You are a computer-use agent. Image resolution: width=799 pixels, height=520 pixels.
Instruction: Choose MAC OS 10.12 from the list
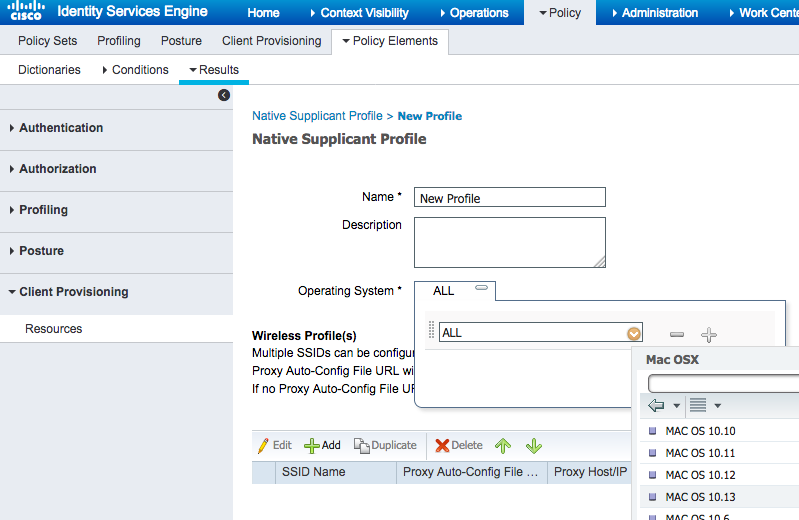tap(700, 475)
